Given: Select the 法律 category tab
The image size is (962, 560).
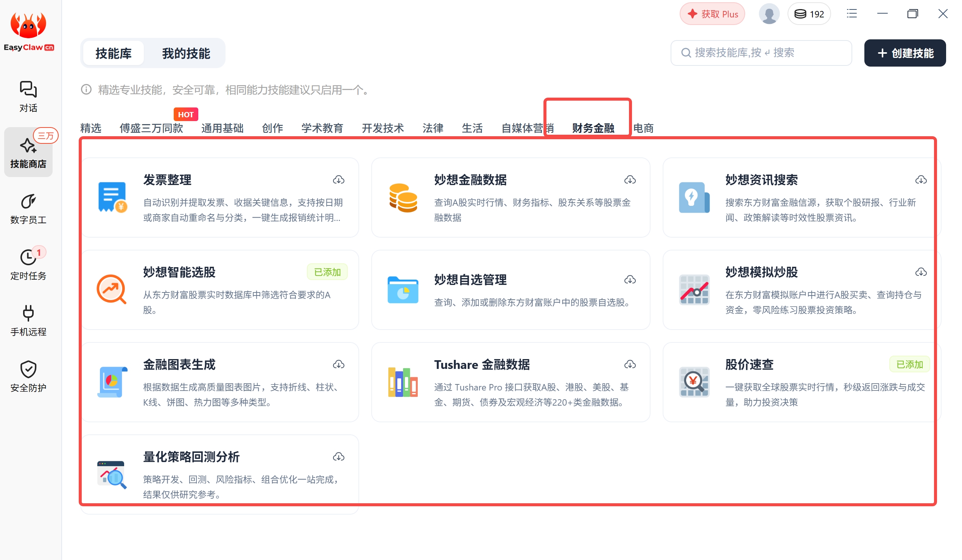Looking at the screenshot, I should pyautogui.click(x=433, y=128).
